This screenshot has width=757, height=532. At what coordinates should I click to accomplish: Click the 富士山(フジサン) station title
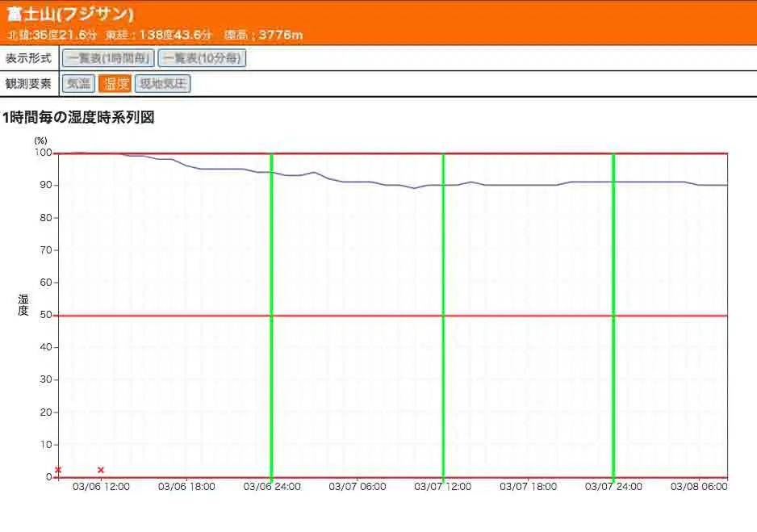[x=70, y=14]
